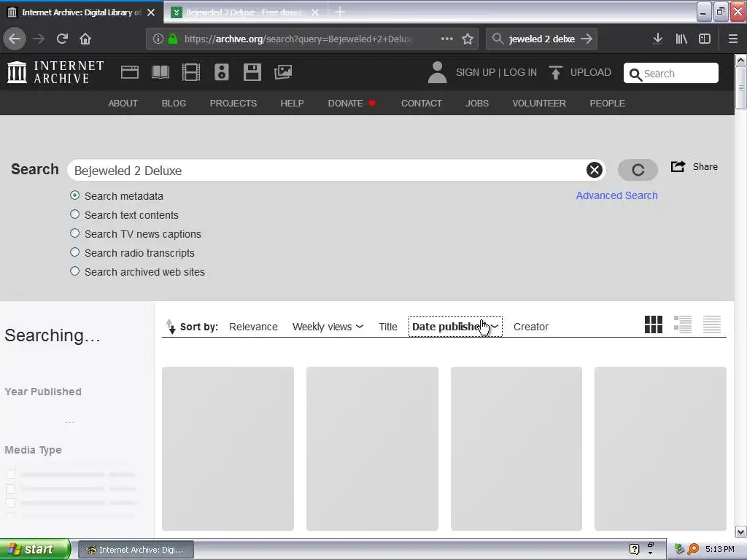Click the taskbar clock 5:13 PM
The height and width of the screenshot is (560, 747).
click(x=719, y=549)
